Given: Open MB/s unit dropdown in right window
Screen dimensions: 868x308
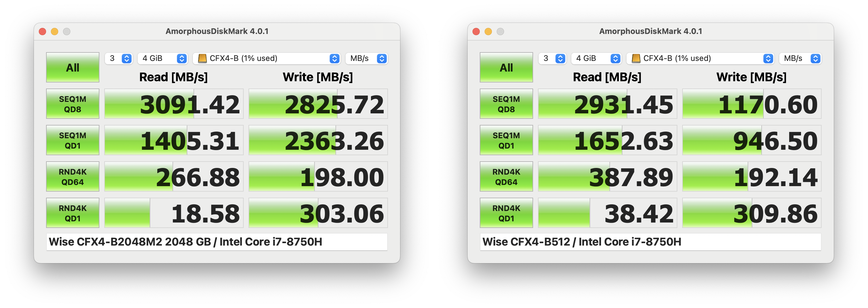Looking at the screenshot, I should 800,58.
